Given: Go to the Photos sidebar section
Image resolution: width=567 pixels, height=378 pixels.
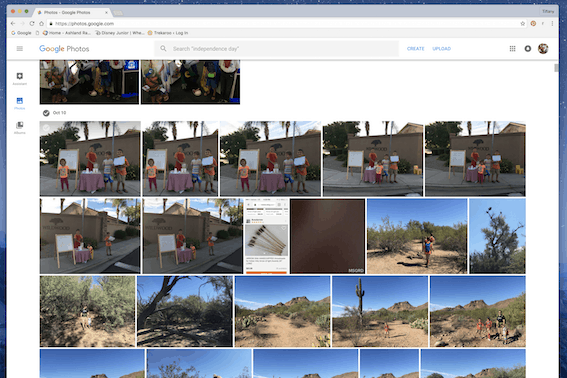Looking at the screenshot, I should [20, 103].
